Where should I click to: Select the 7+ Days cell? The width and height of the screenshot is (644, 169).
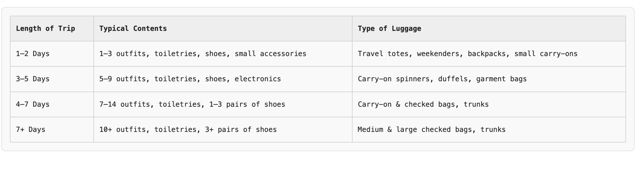click(52, 130)
